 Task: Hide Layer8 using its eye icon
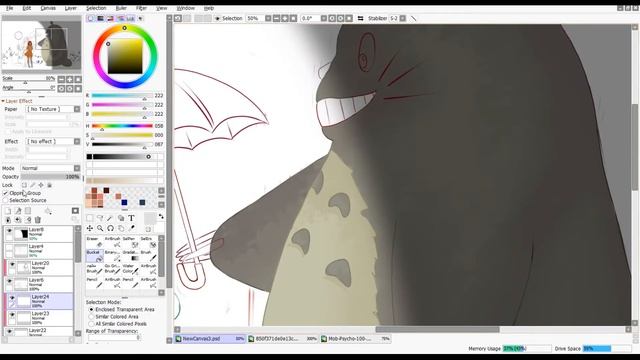click(x=9, y=231)
